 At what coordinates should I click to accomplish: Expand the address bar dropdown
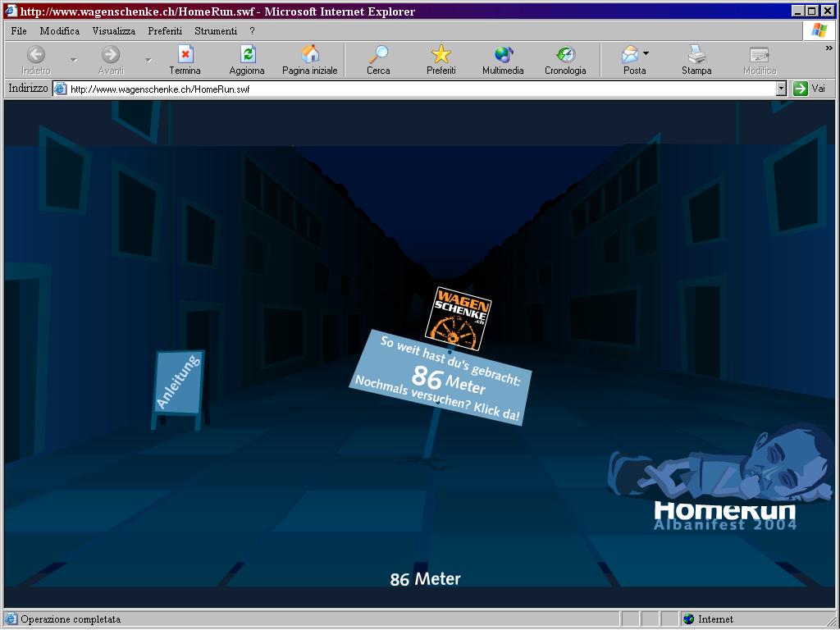click(x=782, y=89)
